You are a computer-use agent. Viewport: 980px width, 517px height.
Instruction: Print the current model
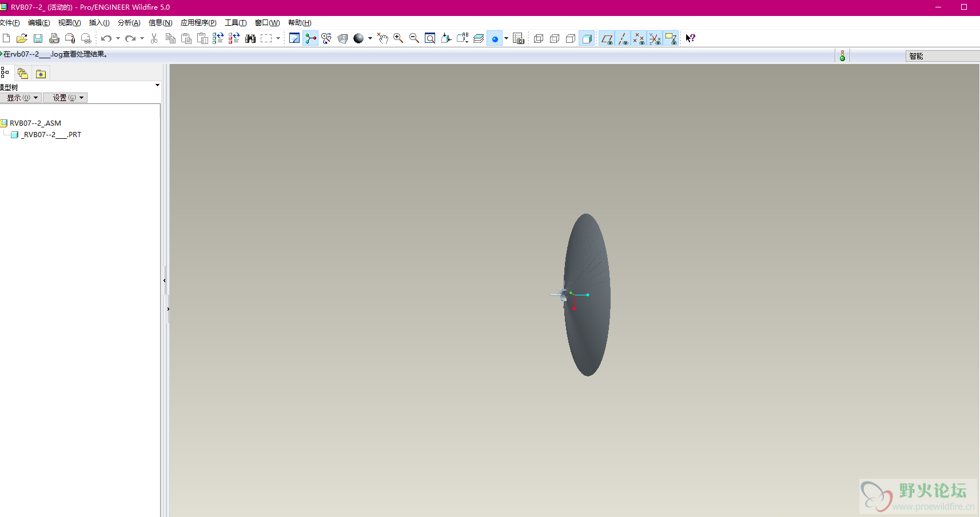click(x=54, y=38)
